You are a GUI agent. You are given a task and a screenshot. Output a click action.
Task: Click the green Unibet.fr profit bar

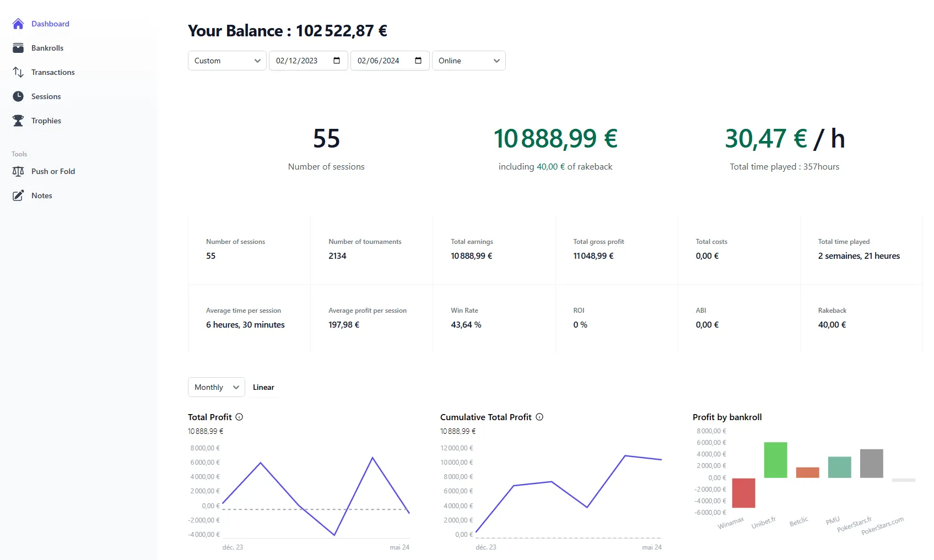[x=775, y=460]
